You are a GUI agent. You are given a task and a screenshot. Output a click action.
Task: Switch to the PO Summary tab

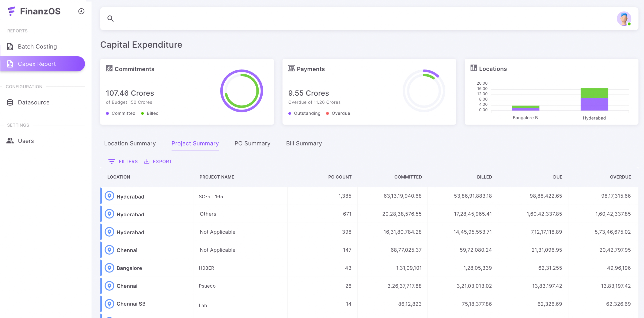pos(252,143)
